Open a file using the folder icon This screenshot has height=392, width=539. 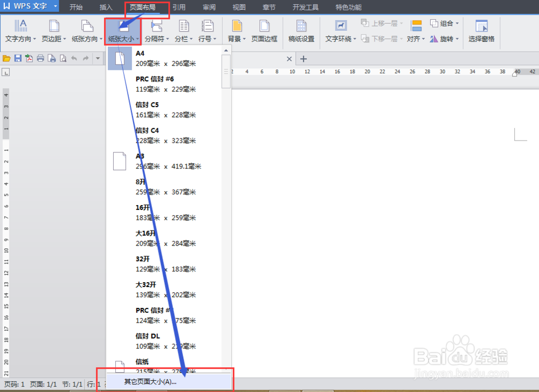point(6,58)
